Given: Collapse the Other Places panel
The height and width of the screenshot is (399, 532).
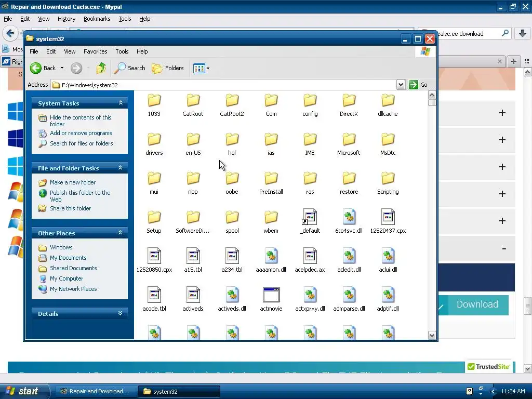Looking at the screenshot, I should (x=121, y=233).
